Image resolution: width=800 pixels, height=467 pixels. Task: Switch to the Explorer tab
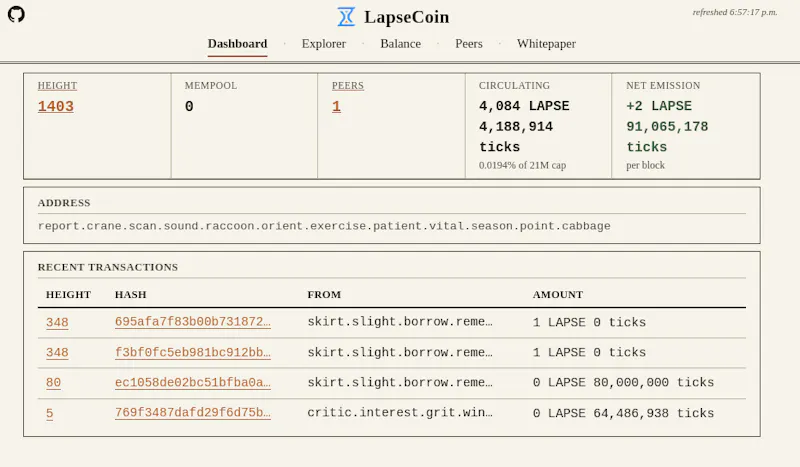pos(323,44)
